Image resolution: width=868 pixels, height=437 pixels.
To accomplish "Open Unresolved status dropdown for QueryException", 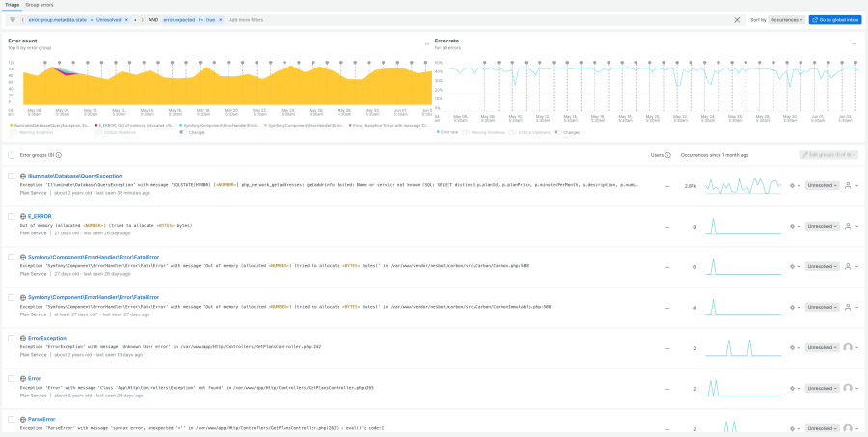I will 822,185.
